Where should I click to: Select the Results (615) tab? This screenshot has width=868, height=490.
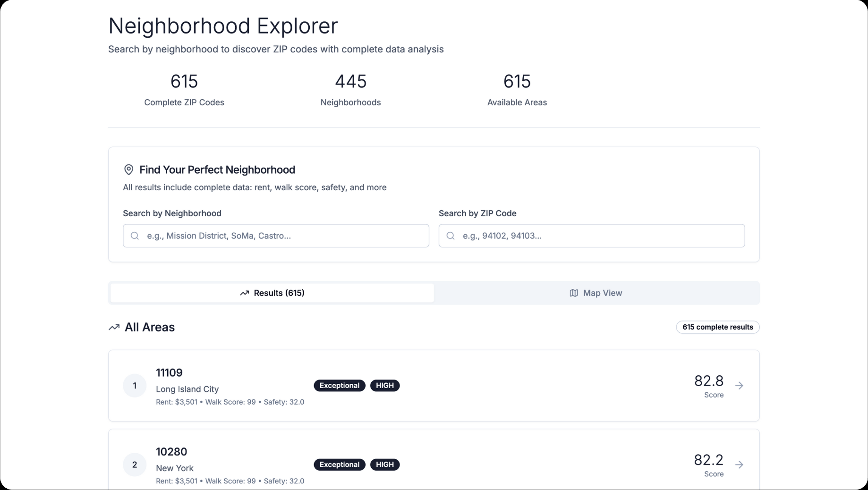click(x=271, y=293)
